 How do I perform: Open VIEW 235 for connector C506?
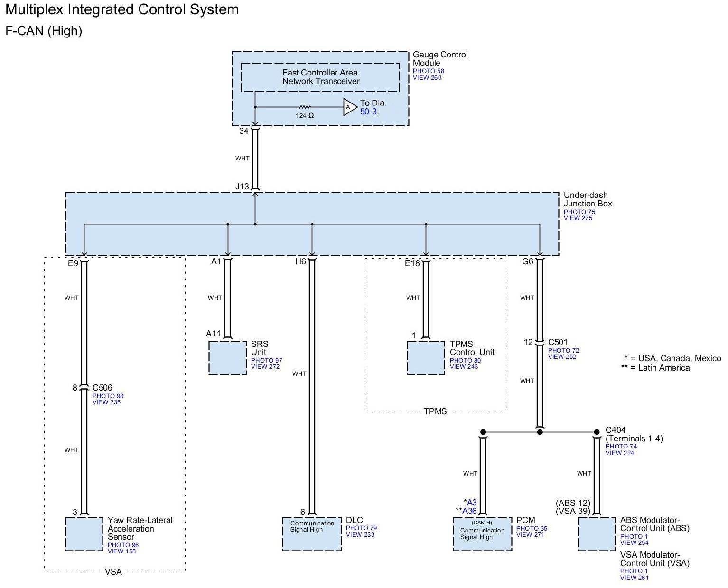(x=106, y=402)
